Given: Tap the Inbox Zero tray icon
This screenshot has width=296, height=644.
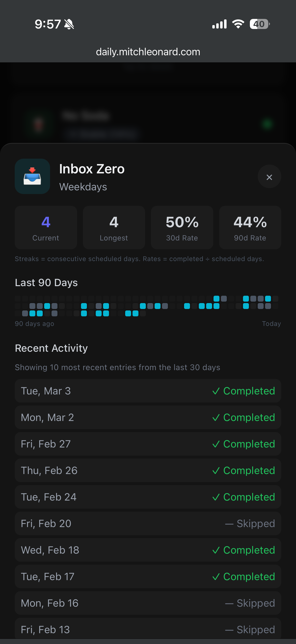Looking at the screenshot, I should pyautogui.click(x=32, y=177).
